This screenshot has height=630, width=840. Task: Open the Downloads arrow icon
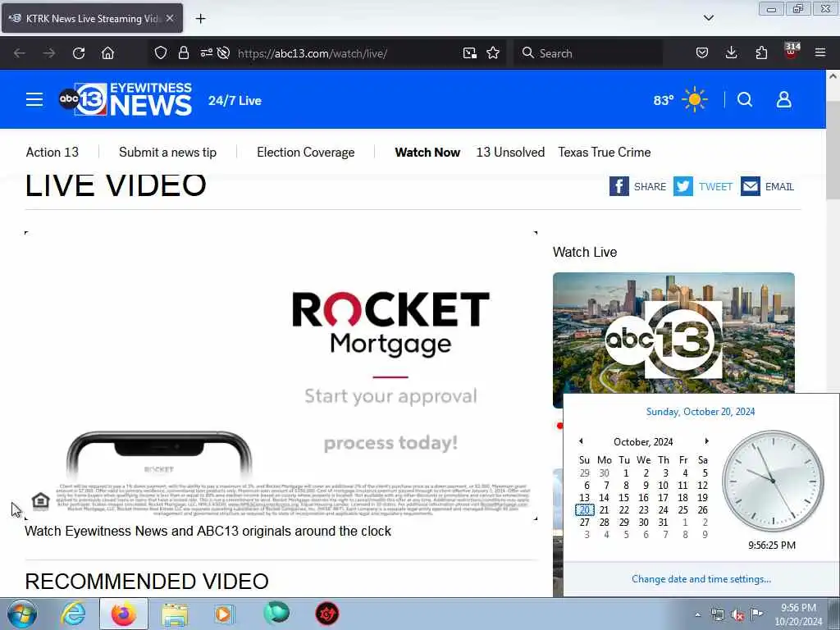731,52
